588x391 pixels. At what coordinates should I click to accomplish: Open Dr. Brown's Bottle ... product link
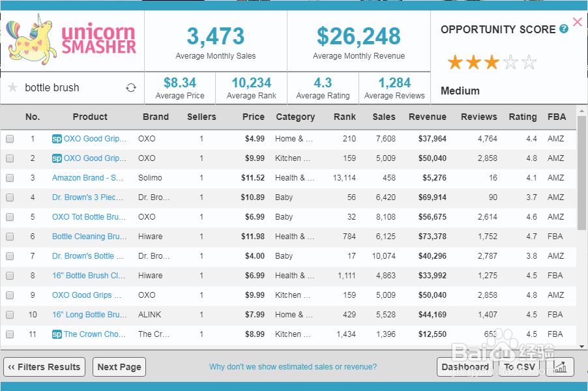coord(88,256)
